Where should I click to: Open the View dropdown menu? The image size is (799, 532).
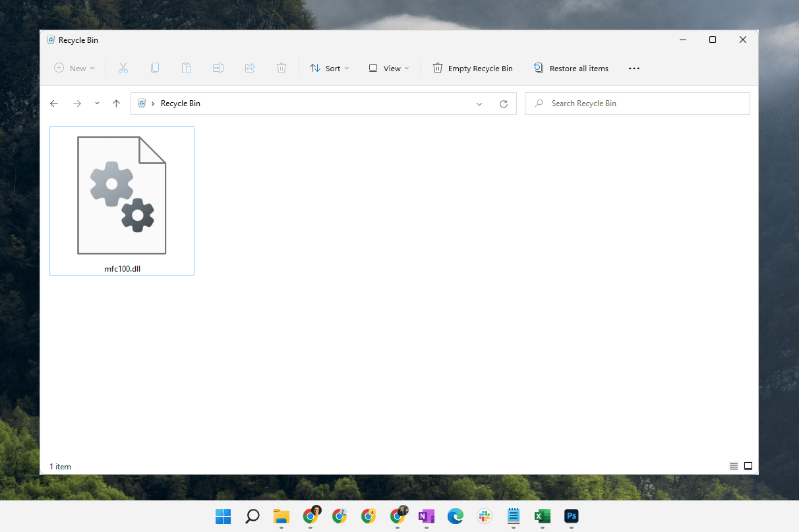(x=389, y=68)
